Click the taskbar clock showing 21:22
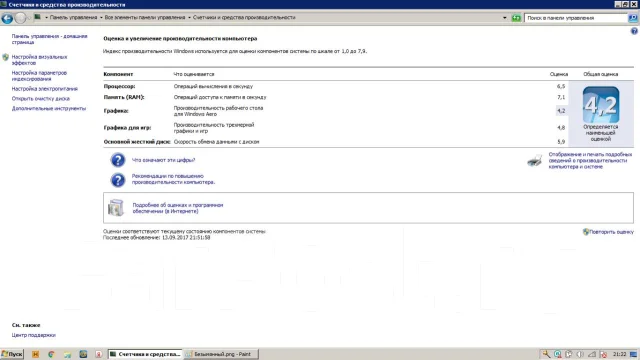This screenshot has height=360, width=640. point(619,354)
